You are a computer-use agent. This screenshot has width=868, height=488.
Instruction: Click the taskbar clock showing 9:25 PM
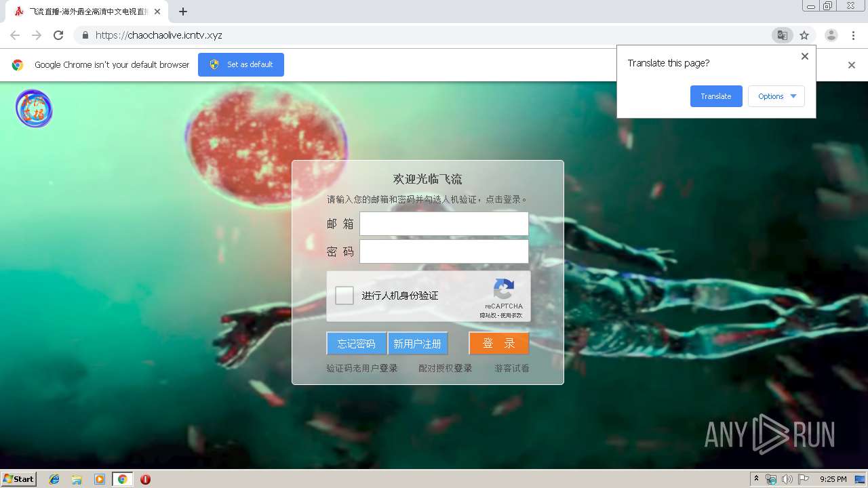833,479
